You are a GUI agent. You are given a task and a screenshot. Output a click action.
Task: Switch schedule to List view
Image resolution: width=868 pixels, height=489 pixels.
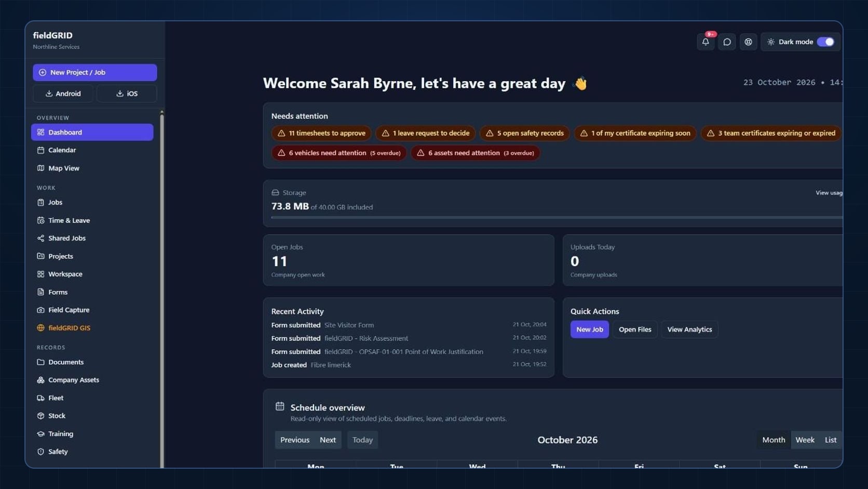(x=831, y=440)
